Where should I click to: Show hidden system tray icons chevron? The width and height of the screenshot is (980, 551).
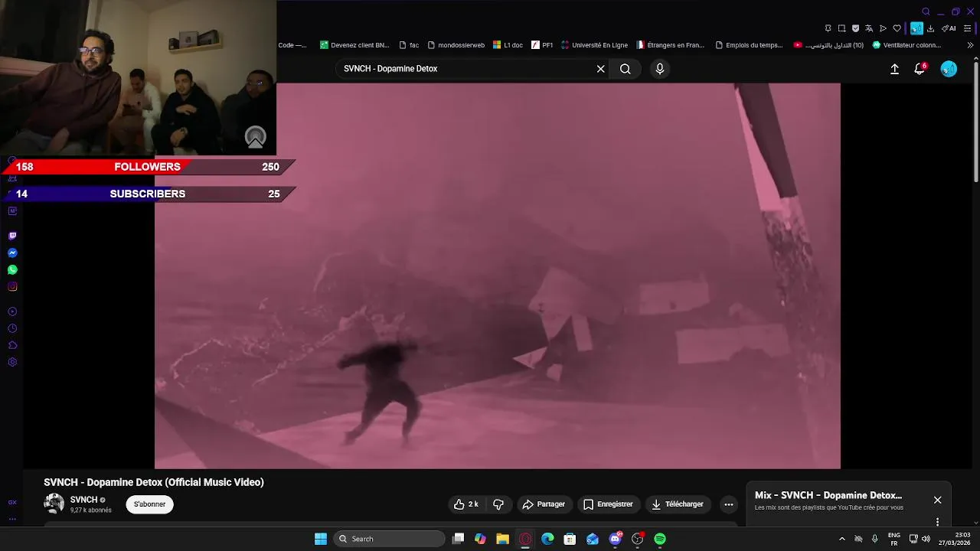click(842, 539)
